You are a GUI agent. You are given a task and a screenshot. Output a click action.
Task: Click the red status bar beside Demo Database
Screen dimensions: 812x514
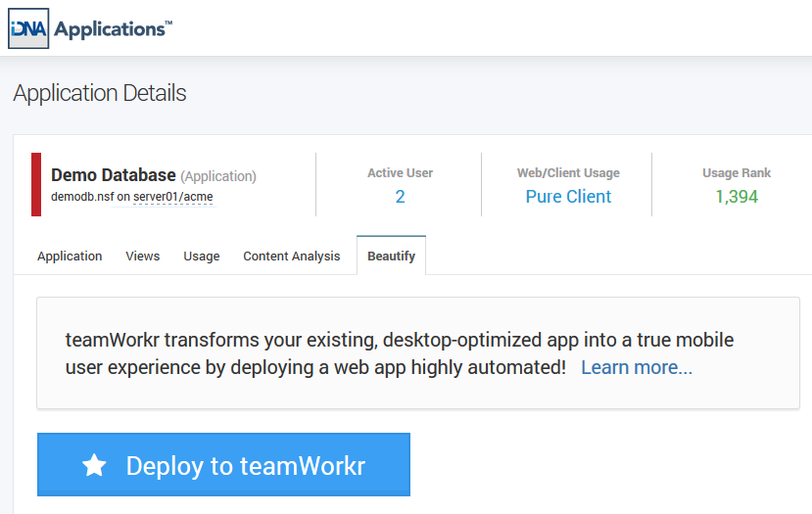tap(36, 184)
